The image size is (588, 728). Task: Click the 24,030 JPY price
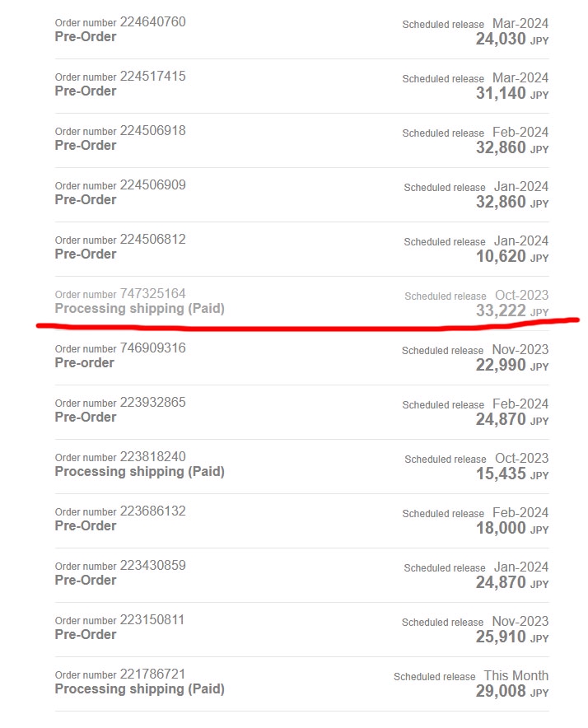click(x=512, y=39)
